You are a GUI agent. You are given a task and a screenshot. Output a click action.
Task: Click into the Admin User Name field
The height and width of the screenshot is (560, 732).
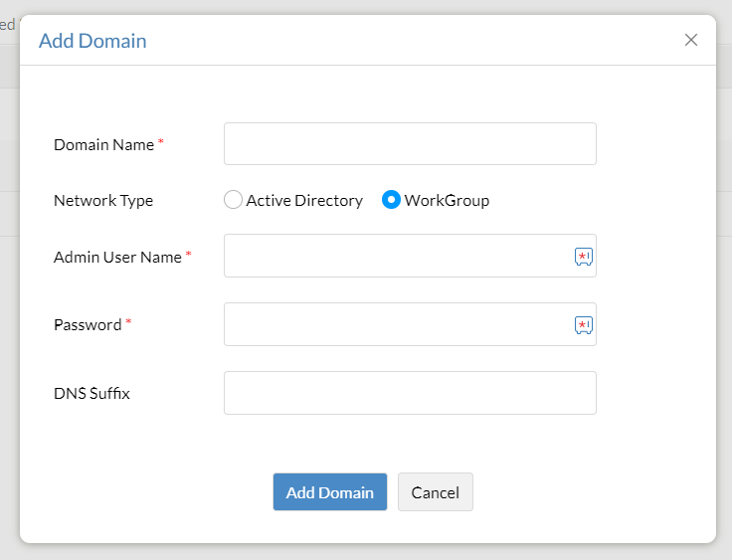click(398, 257)
